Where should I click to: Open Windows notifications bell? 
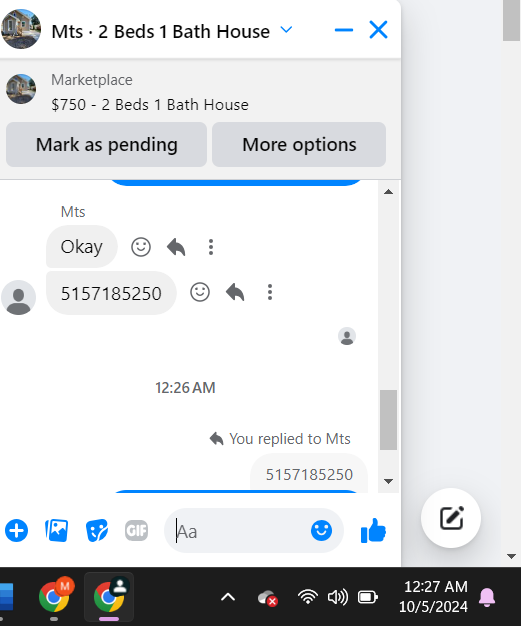click(x=487, y=598)
